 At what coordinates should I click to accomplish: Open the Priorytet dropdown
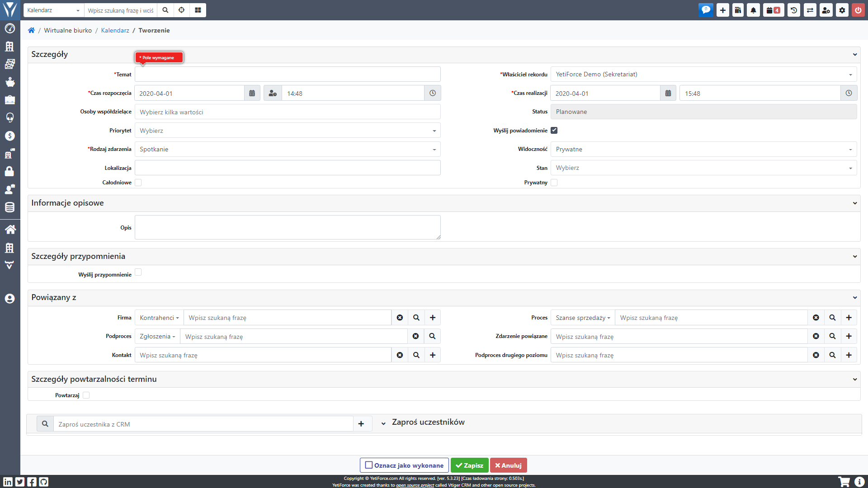288,131
